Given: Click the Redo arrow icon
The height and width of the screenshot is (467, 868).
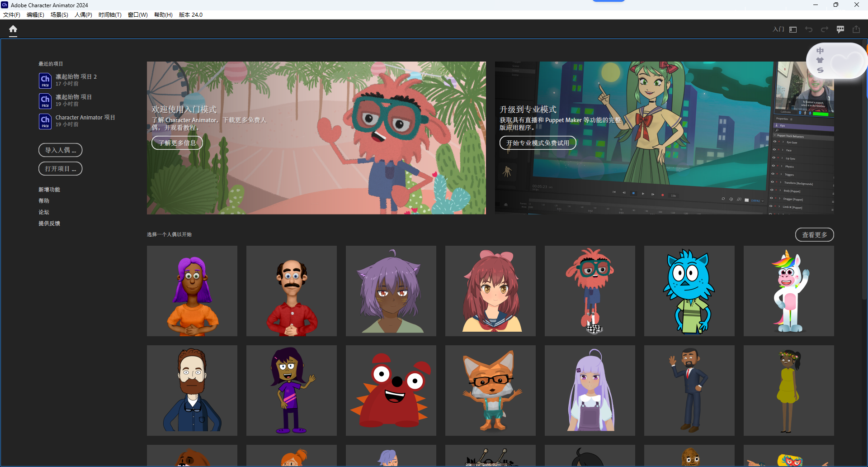Looking at the screenshot, I should (824, 29).
